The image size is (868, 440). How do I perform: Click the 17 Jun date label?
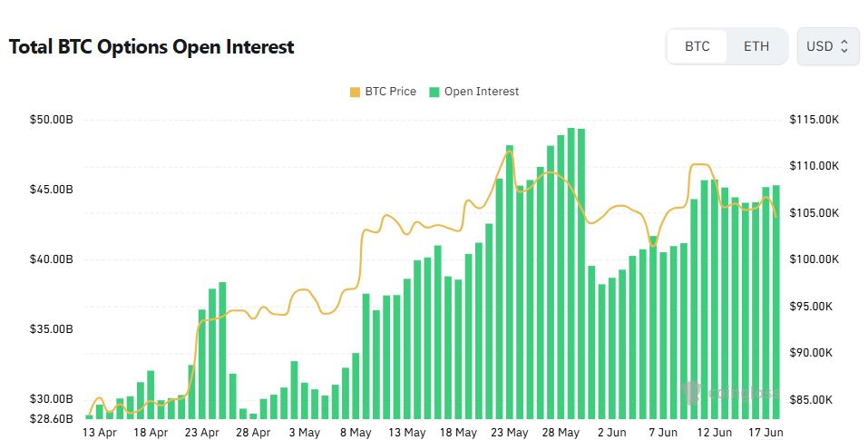pyautogui.click(x=766, y=432)
